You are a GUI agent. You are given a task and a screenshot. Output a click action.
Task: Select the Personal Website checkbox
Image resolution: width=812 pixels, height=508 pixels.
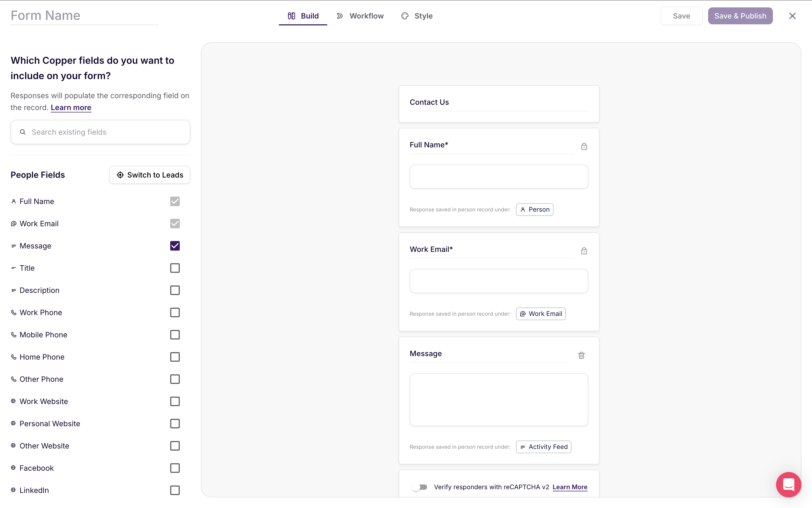tap(175, 424)
